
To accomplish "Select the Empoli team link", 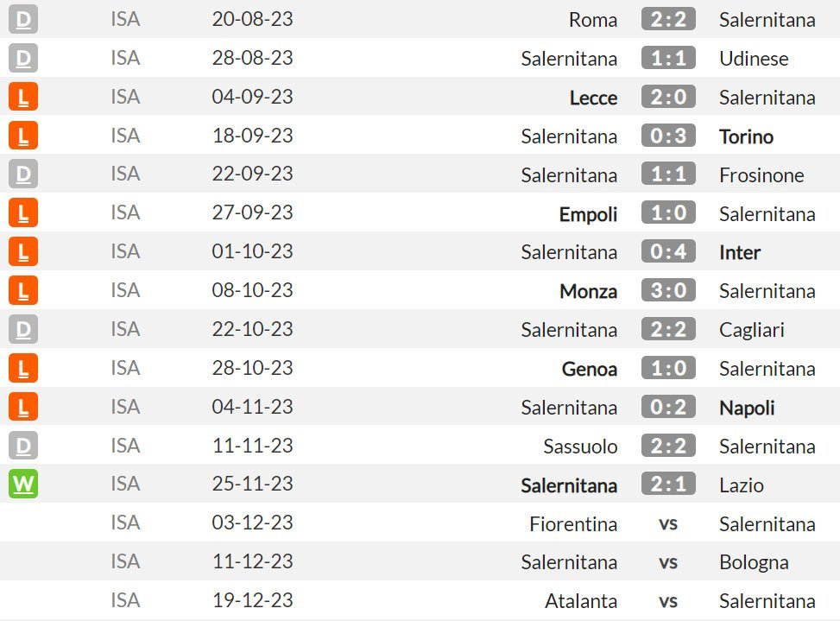I will click(x=588, y=213).
